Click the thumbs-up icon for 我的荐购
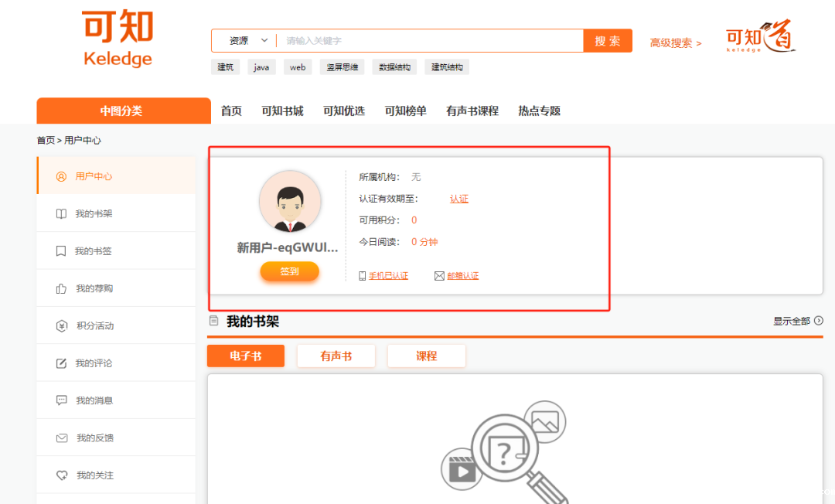Viewport: 835px width, 504px height. (62, 288)
